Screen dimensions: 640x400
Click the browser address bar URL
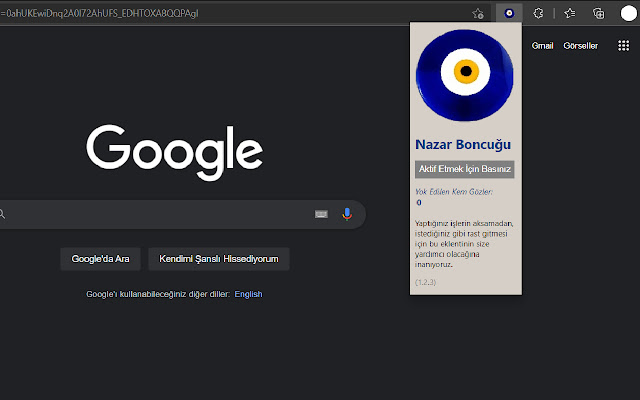tap(99, 13)
